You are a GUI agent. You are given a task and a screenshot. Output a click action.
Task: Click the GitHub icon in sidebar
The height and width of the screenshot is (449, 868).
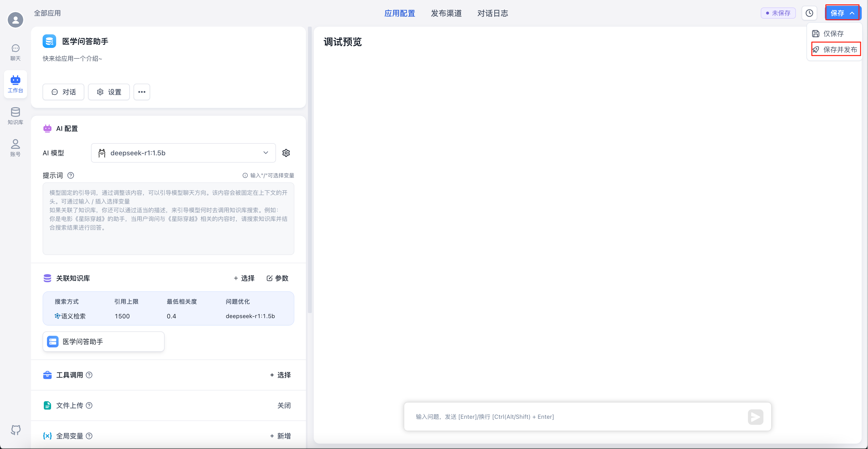click(15, 430)
